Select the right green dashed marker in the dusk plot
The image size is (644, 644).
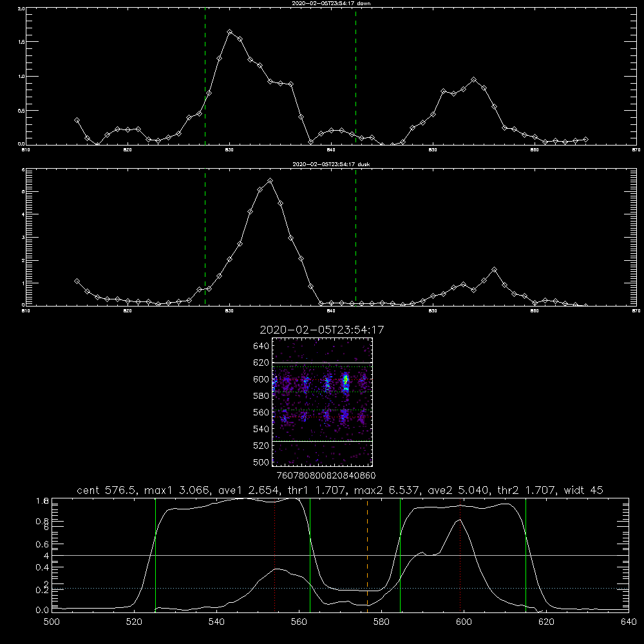(355, 238)
